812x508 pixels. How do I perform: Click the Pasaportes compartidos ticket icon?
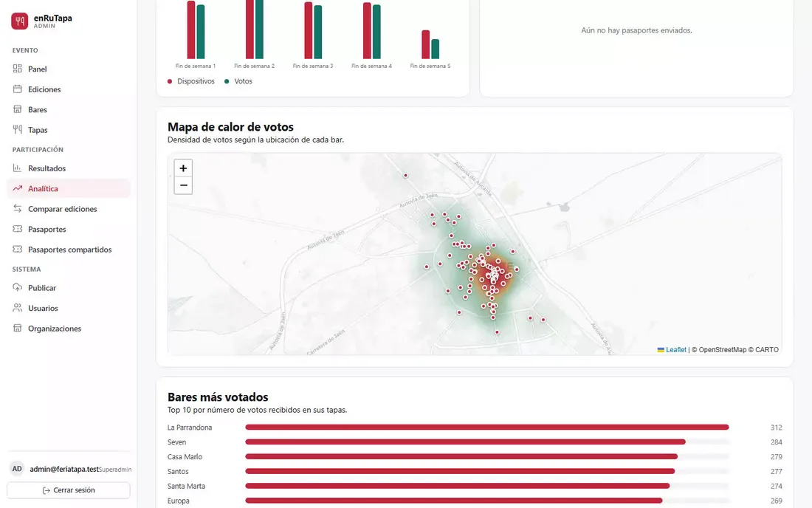(x=18, y=249)
